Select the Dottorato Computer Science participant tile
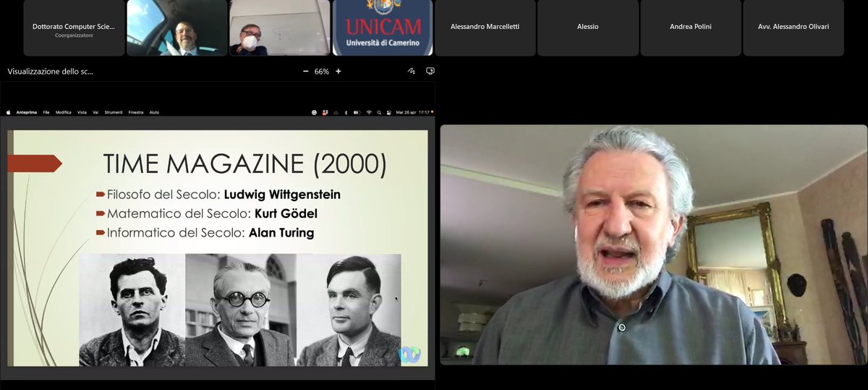The height and width of the screenshot is (390, 868). [74, 28]
